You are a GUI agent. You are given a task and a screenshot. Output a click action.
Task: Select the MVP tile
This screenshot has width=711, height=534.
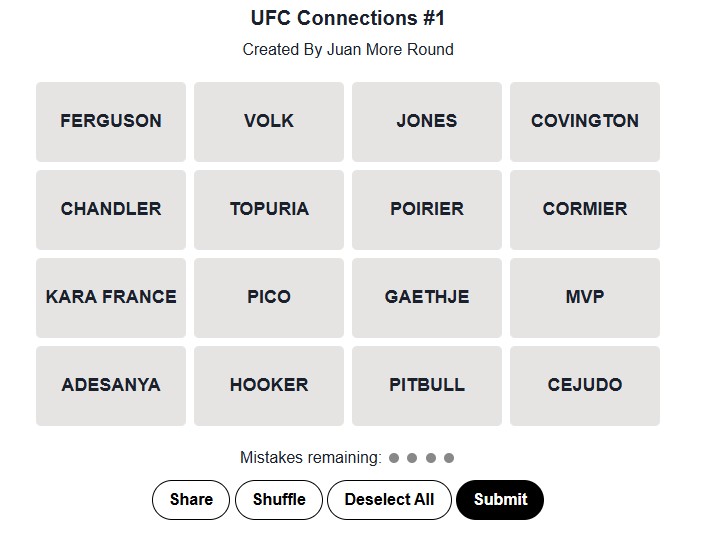(585, 297)
